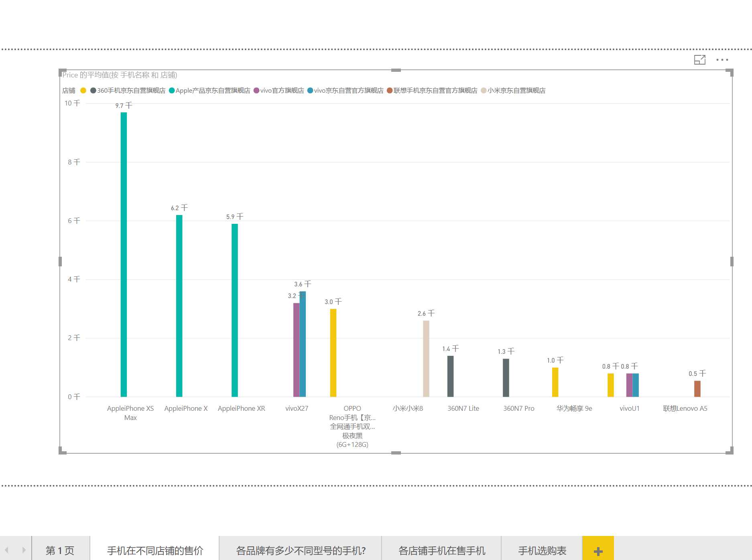Click the blue vivoX27 bar

pos(303,344)
